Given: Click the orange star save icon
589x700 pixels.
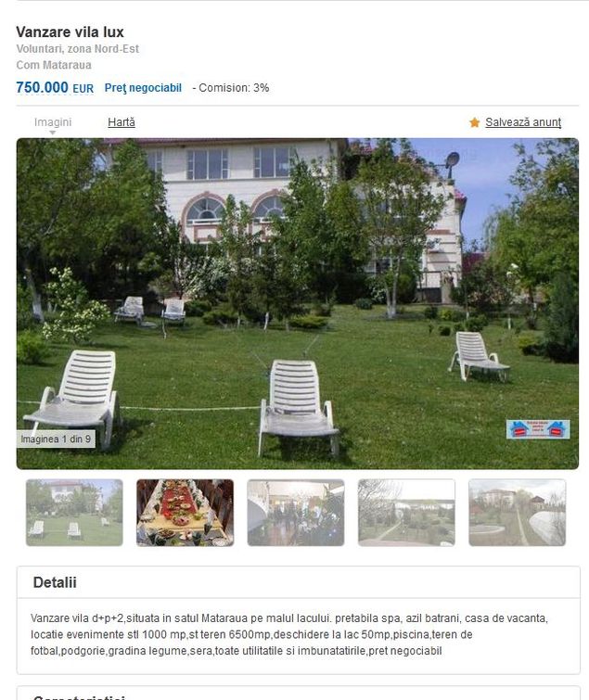Looking at the screenshot, I should point(474,122).
